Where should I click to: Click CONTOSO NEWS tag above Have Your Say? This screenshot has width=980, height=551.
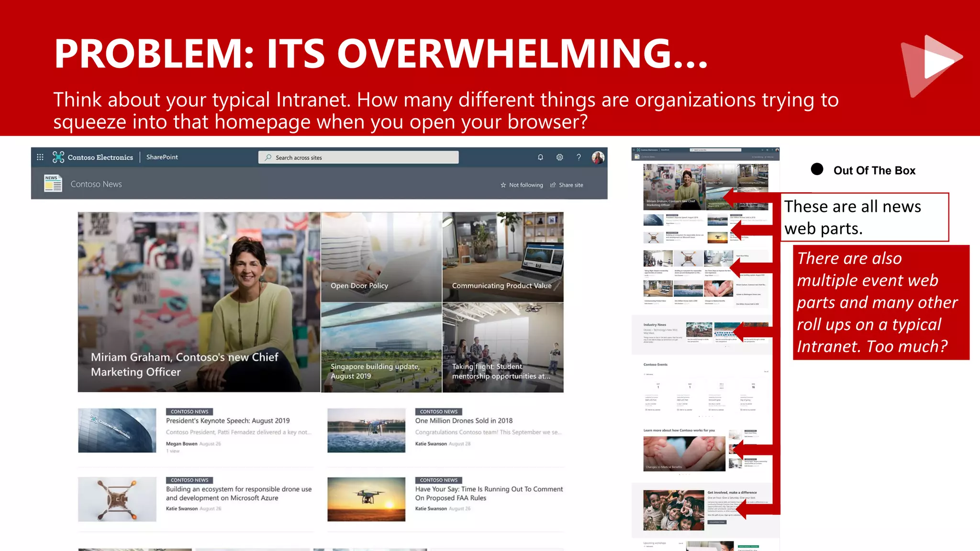click(x=439, y=480)
